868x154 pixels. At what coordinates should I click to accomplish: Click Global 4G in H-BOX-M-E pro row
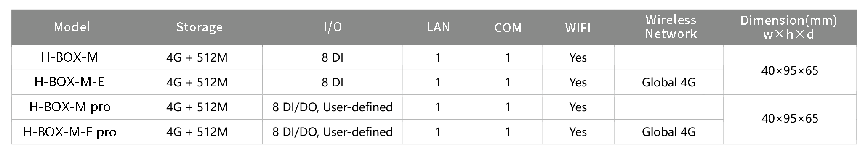coord(669,132)
